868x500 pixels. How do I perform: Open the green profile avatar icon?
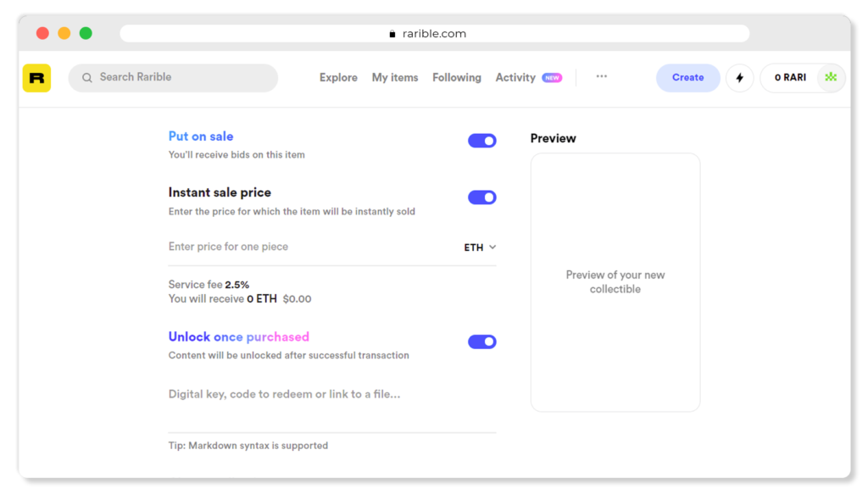tap(831, 78)
